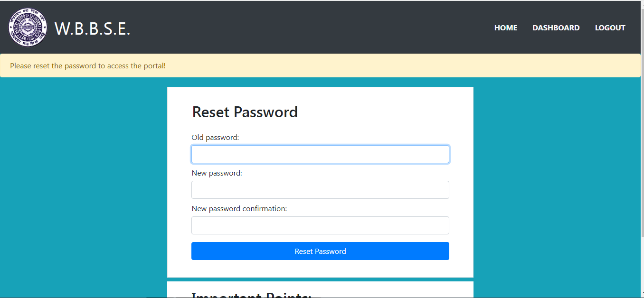
Task: Click the 'New password confirmation:' label
Action: point(239,209)
